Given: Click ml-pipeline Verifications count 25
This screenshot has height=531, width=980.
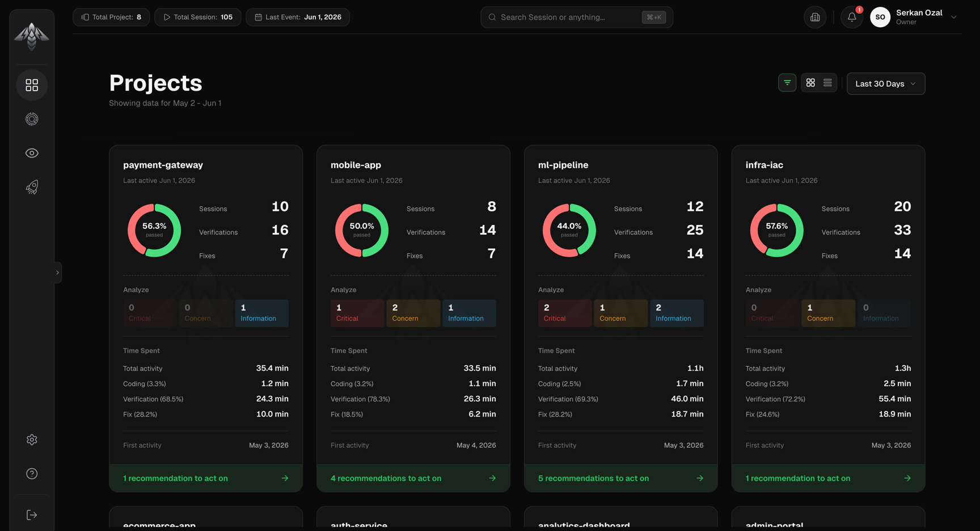Looking at the screenshot, I should tap(695, 230).
